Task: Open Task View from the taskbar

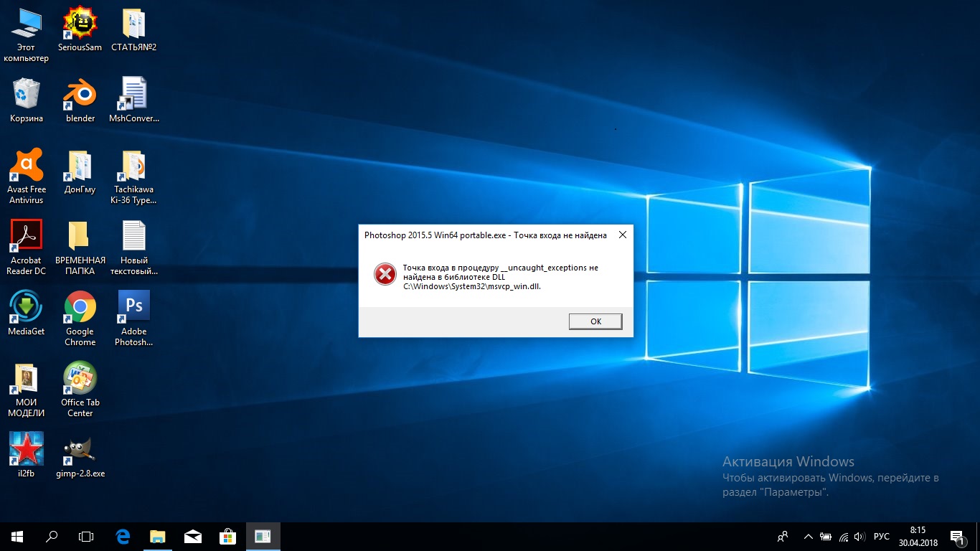Action: [x=86, y=537]
